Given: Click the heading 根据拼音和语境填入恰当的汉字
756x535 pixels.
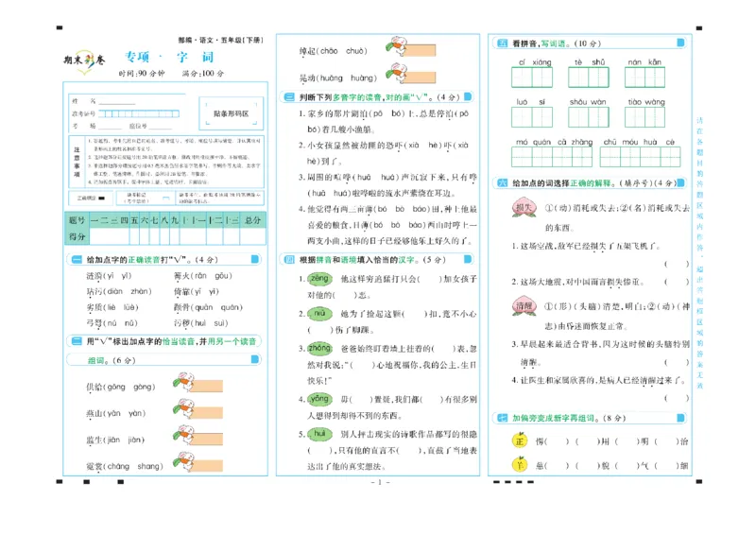Looking at the screenshot, I should click(x=357, y=260).
